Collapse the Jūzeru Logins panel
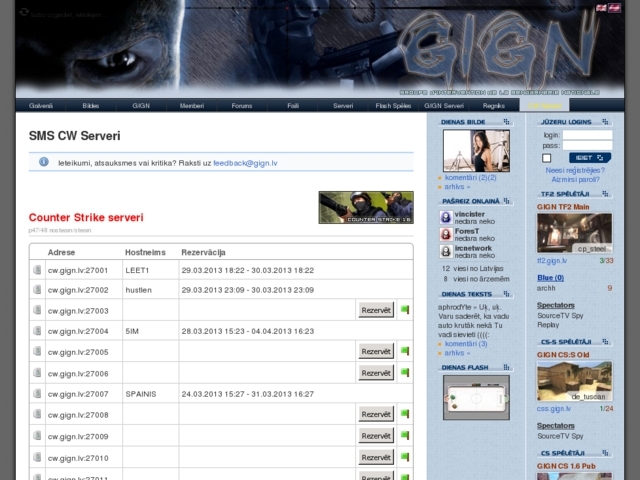The width and height of the screenshot is (640, 480). (604, 121)
